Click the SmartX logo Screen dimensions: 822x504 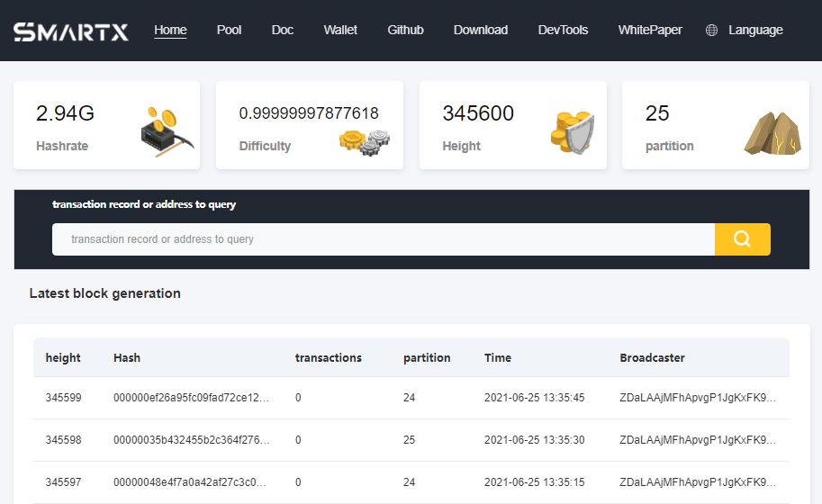pos(71,31)
